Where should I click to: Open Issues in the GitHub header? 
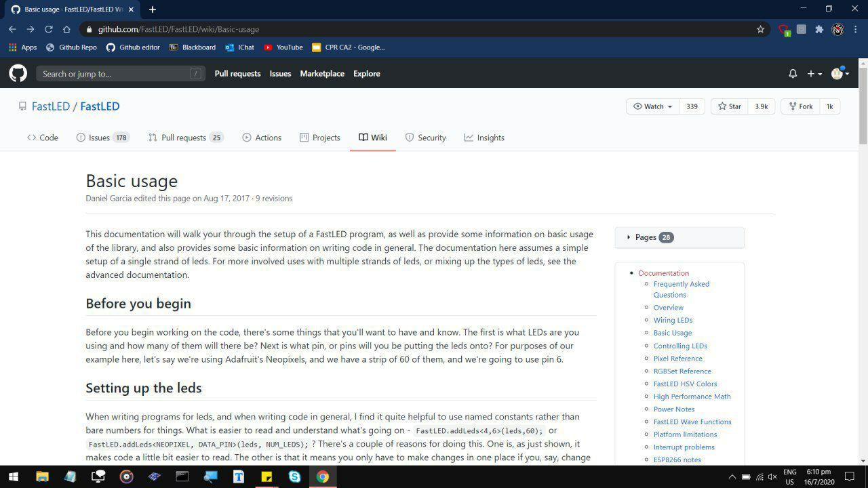280,73
